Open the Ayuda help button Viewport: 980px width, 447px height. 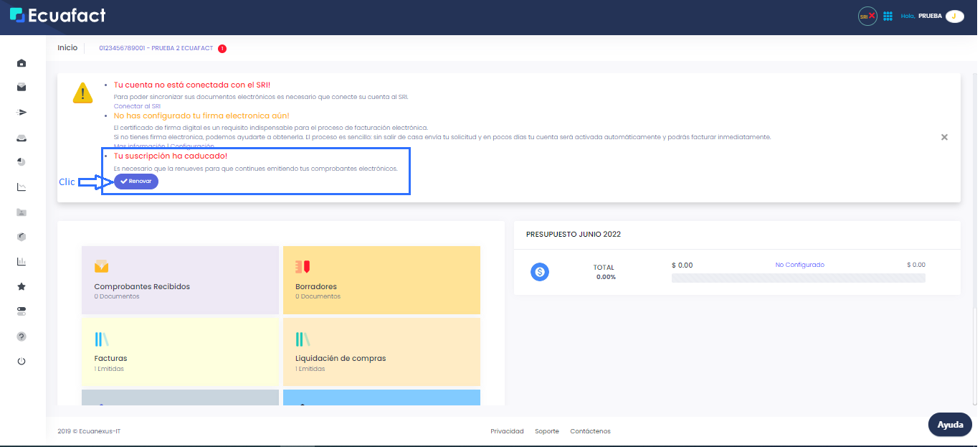[x=950, y=425]
